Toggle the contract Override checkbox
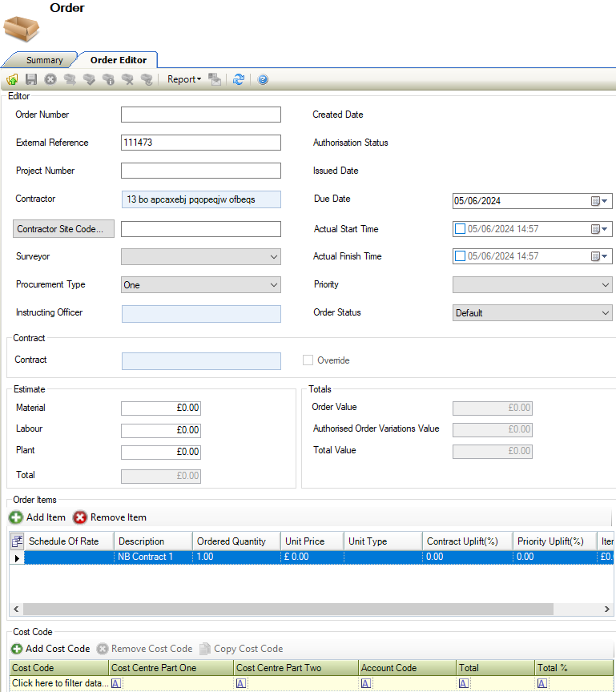Image resolution: width=616 pixels, height=692 pixels. click(308, 360)
